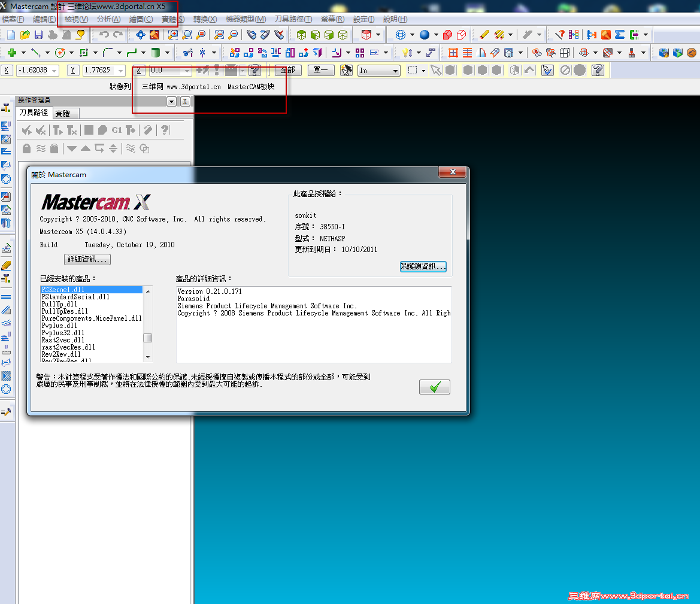Click the blue globe wireframe icon
The width and height of the screenshot is (700, 604).
[x=401, y=35]
